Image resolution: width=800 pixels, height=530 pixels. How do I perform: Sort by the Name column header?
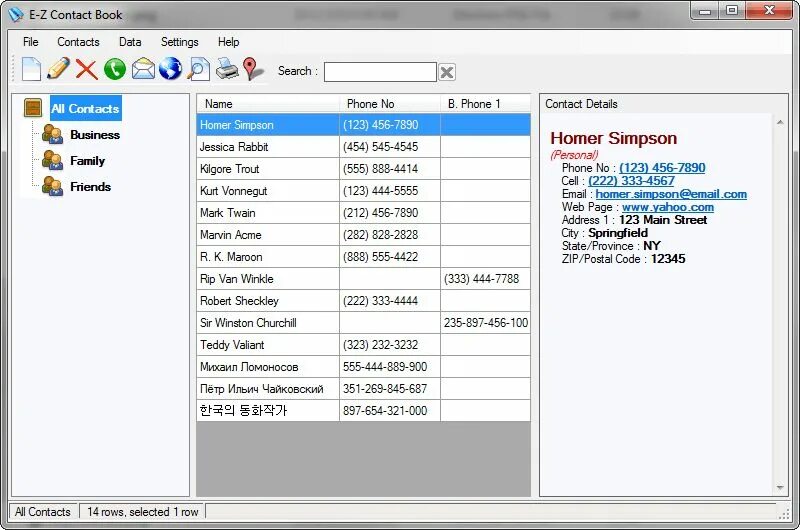coord(268,104)
